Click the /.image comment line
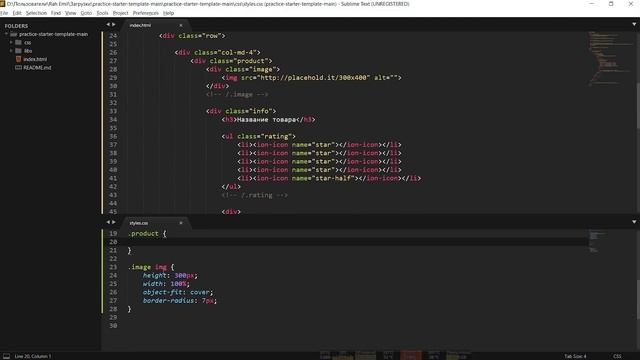The height and width of the screenshot is (360, 640). coord(237,94)
